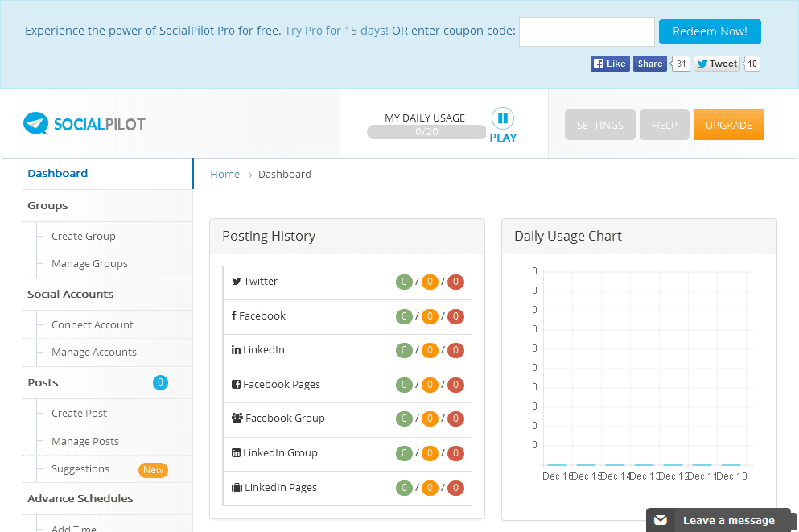The image size is (799, 532).
Task: Click the LinkedIn in icon in Posting History
Action: coord(236,350)
